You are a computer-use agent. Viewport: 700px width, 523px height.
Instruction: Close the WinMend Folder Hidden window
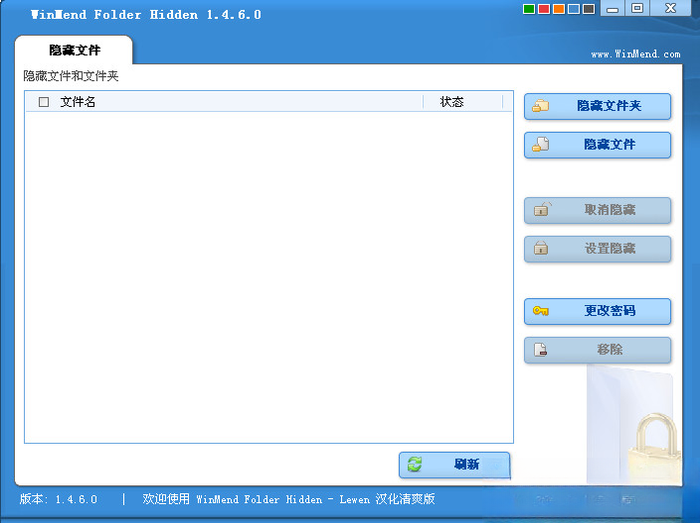pos(670,8)
